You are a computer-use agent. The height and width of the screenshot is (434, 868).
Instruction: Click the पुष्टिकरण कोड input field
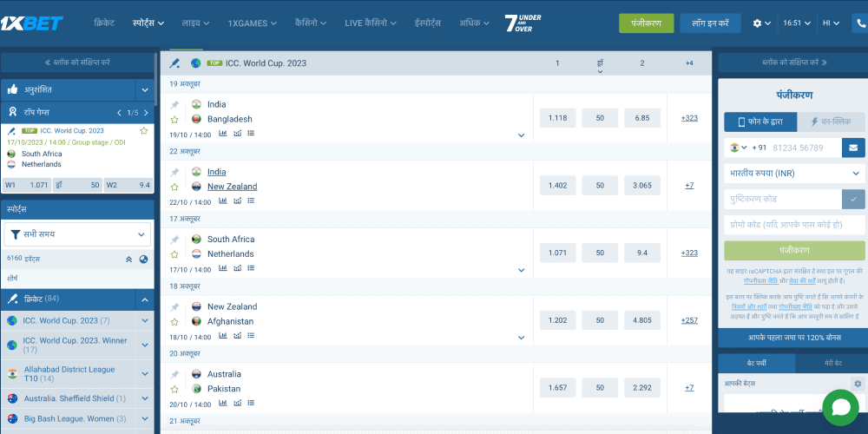click(x=783, y=200)
